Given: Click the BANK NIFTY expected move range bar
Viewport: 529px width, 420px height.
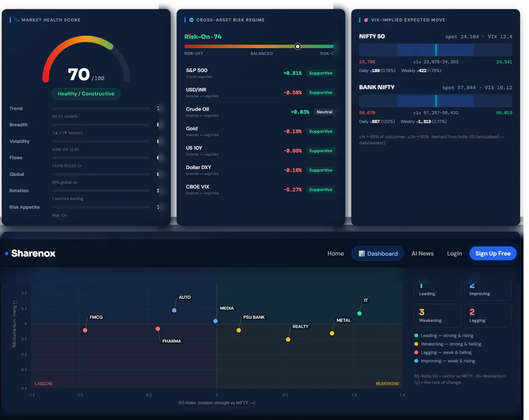Looking at the screenshot, I should pos(436,100).
